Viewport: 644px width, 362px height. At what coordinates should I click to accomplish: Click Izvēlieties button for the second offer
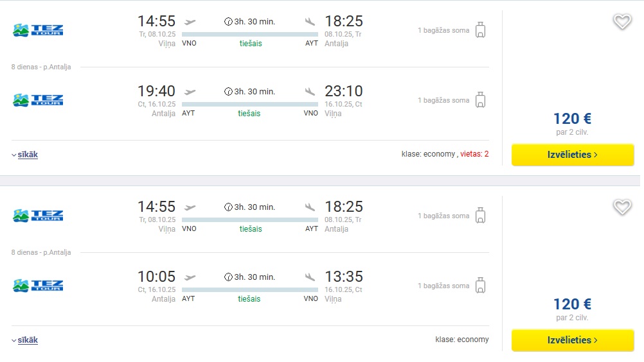(573, 340)
